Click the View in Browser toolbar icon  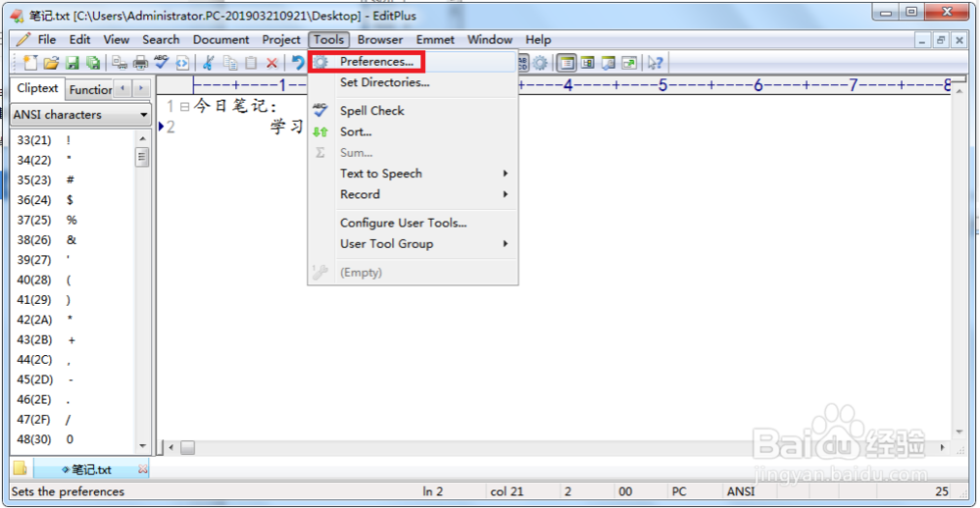[182, 63]
